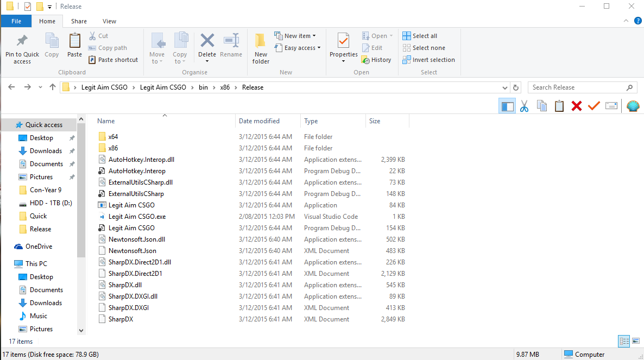The image size is (644, 360).
Task: Select the Home ribbon tab
Action: [x=47, y=21]
